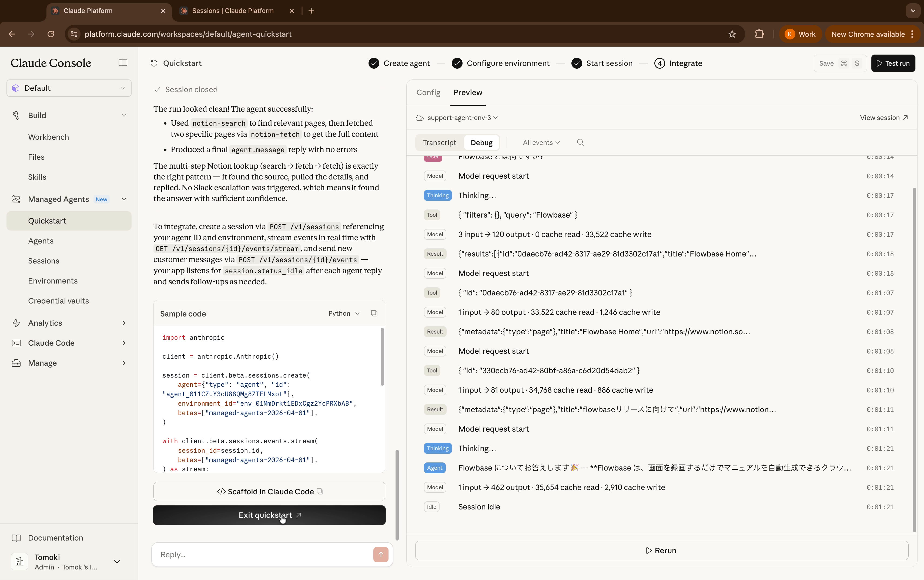Expand the Tomoki account menu chevron

click(x=117, y=562)
